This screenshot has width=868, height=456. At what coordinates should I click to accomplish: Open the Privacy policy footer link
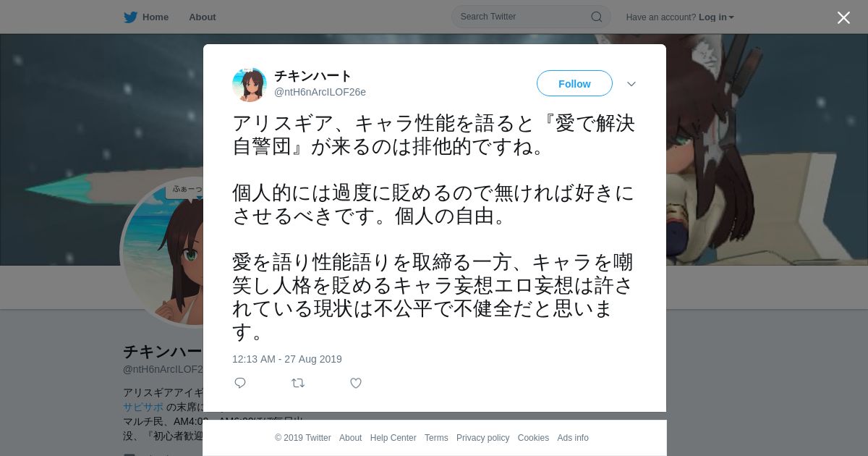[x=482, y=438]
